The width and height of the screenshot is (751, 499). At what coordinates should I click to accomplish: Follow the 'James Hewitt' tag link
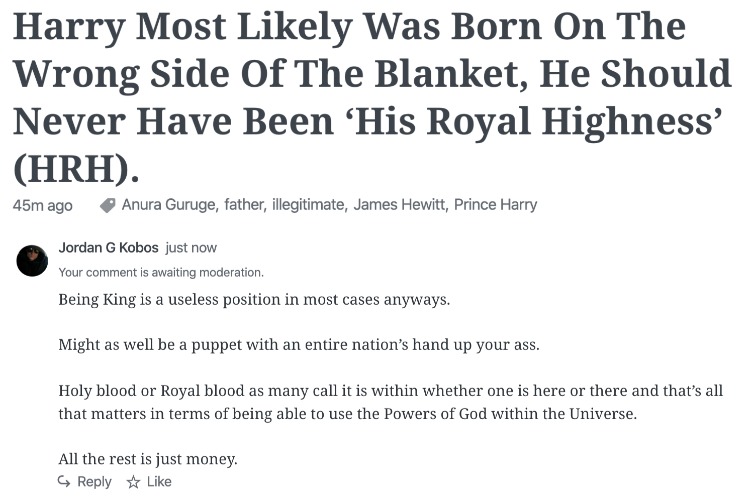coord(399,204)
